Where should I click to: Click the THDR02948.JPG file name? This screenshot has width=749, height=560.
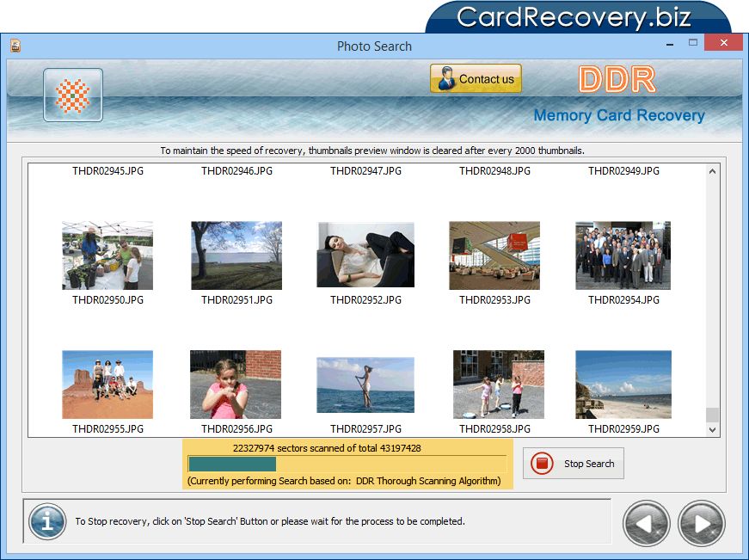click(494, 171)
